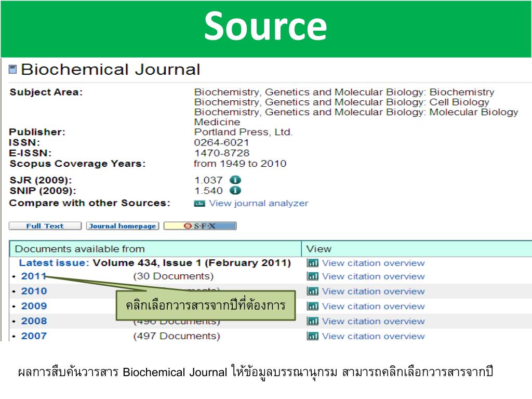Click 'Volume 434, Issue 1 (February 2011)' text
Screen dimensions: 532x399
pyautogui.click(x=192, y=263)
